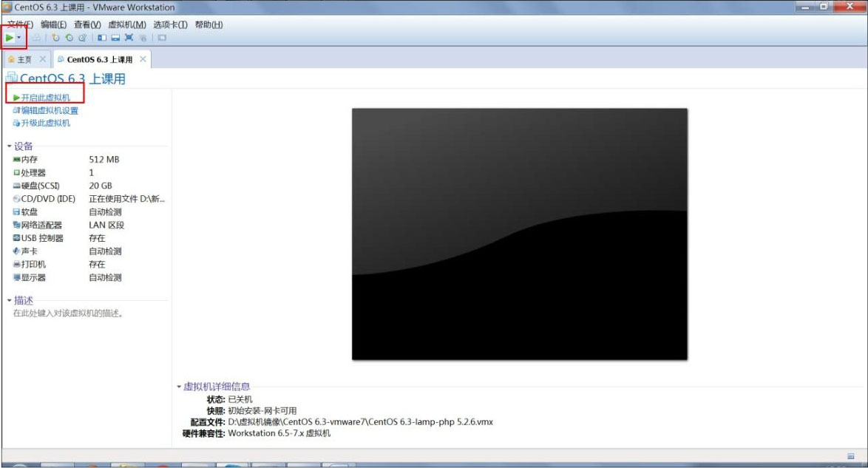Click the virtual machine screen preview

pos(519,234)
